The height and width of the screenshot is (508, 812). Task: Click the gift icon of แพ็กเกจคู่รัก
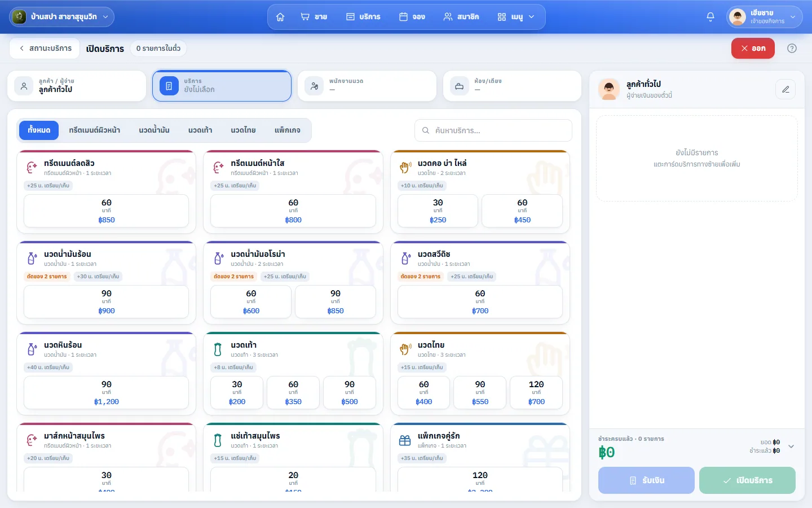tap(405, 440)
